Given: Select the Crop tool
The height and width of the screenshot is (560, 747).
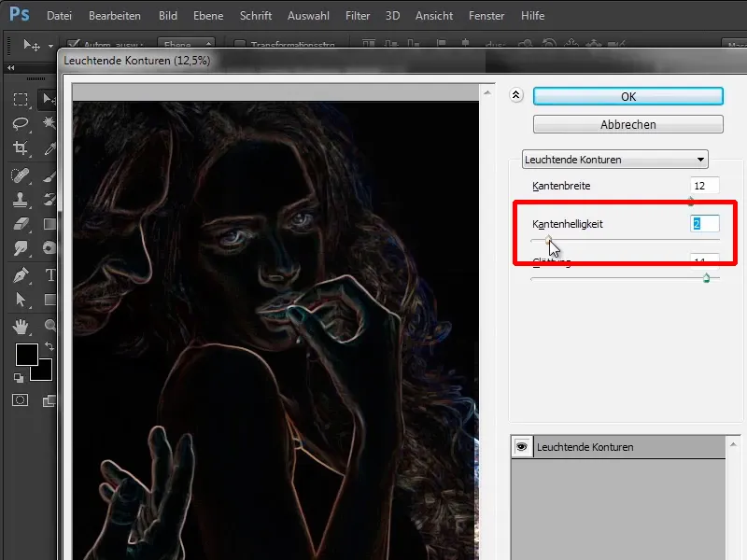Looking at the screenshot, I should pyautogui.click(x=20, y=148).
